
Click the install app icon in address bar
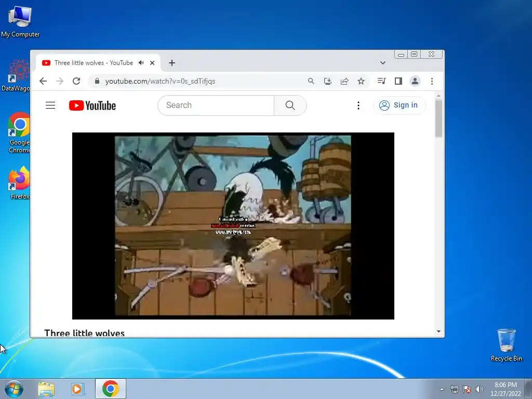pos(327,81)
